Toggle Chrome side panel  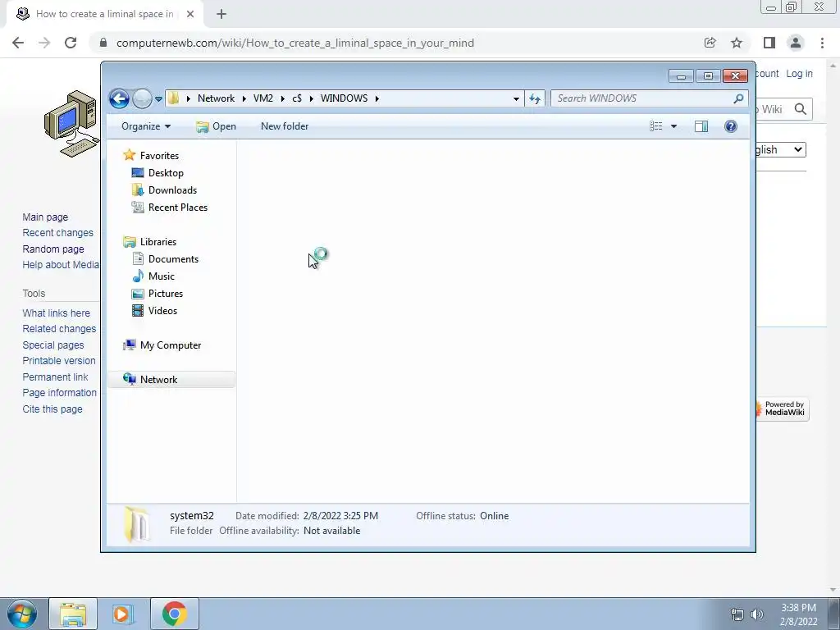click(769, 43)
